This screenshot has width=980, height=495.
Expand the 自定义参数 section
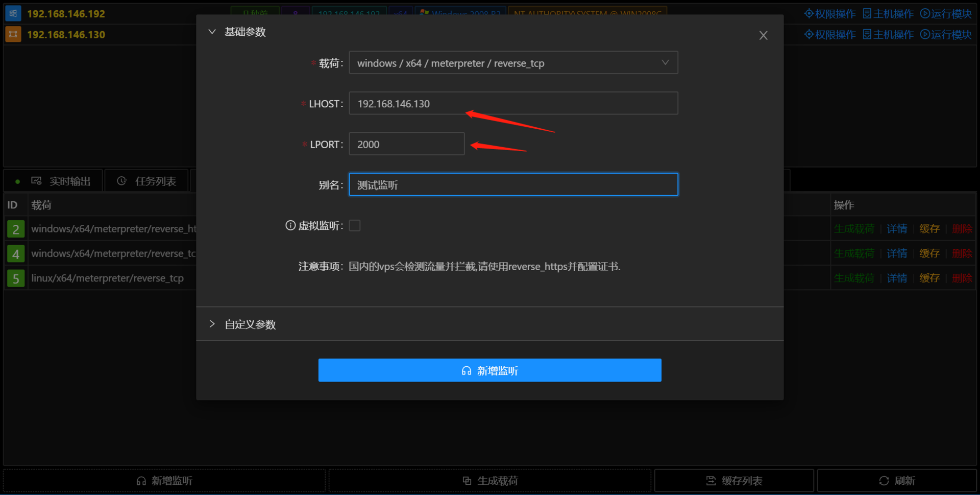[212, 323]
